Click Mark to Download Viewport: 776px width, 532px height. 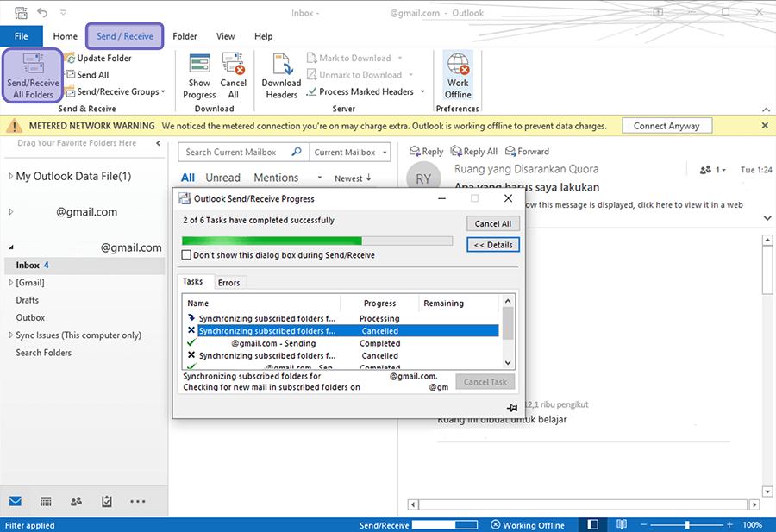pos(354,58)
